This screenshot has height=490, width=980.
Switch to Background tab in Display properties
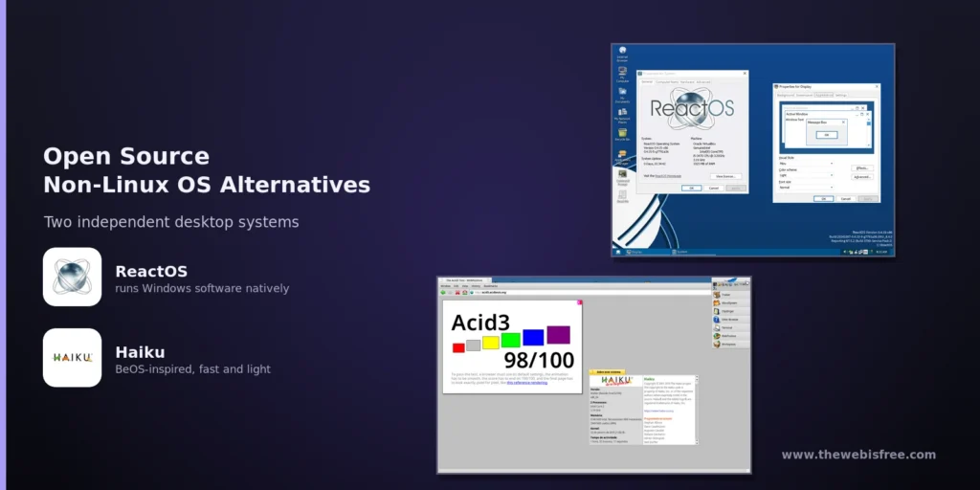(786, 95)
